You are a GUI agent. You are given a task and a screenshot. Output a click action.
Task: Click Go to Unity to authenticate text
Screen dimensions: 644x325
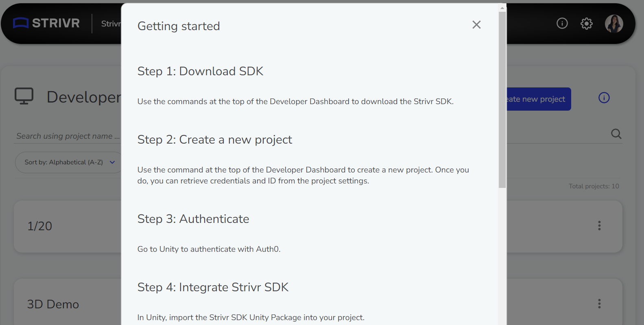pos(209,249)
